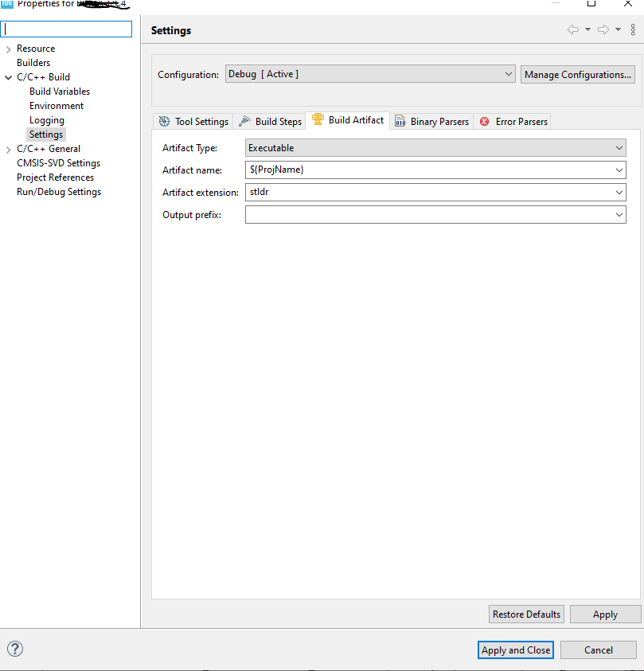Click the help question mark icon

coord(14,650)
